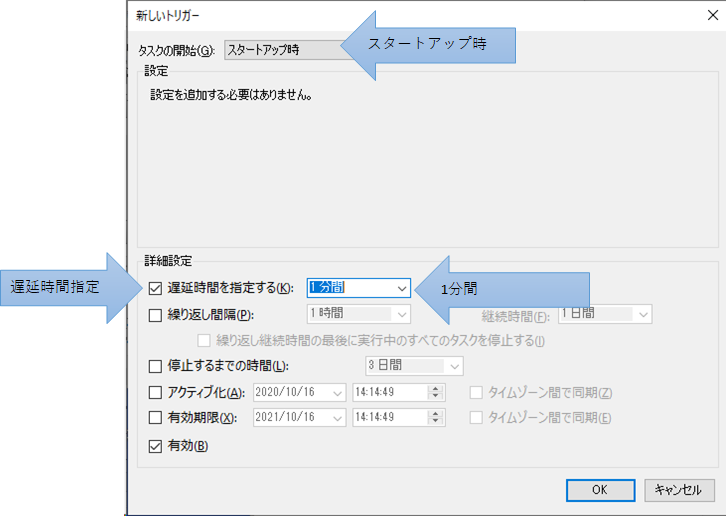This screenshot has width=726, height=516.
Task: Click the 新しいトリガー title text
Action: [167, 16]
